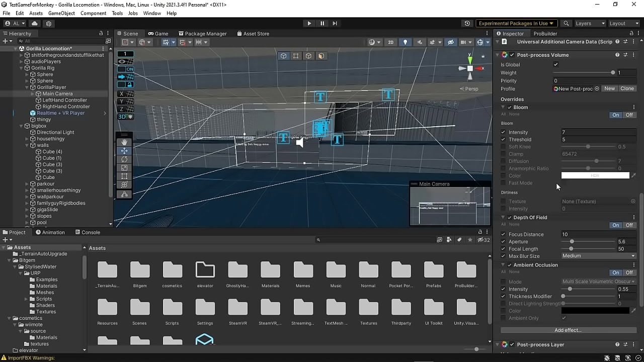Screen dimensions: 644x362
Task: Toggle the 2D view mode in Scene view
Action: coord(391,42)
